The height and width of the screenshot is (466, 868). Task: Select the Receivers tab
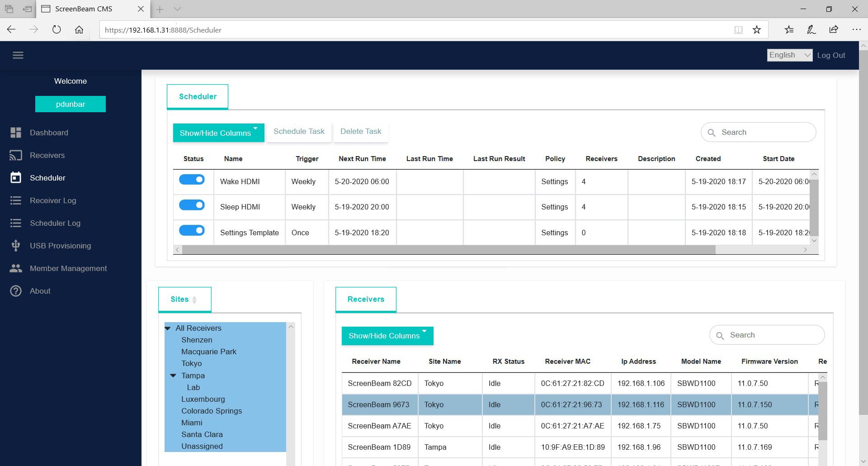point(365,299)
